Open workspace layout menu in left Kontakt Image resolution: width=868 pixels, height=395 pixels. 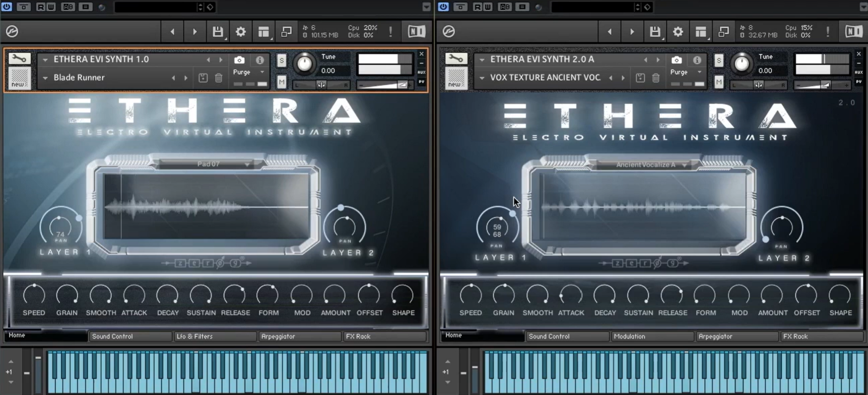[264, 32]
